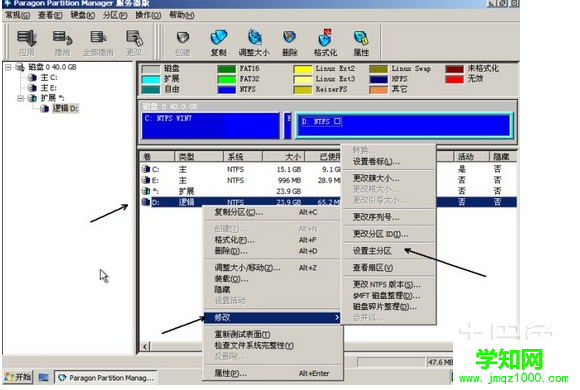The image size is (580, 390).
Task: Click the 无效 red legend swatch
Action: (x=455, y=79)
